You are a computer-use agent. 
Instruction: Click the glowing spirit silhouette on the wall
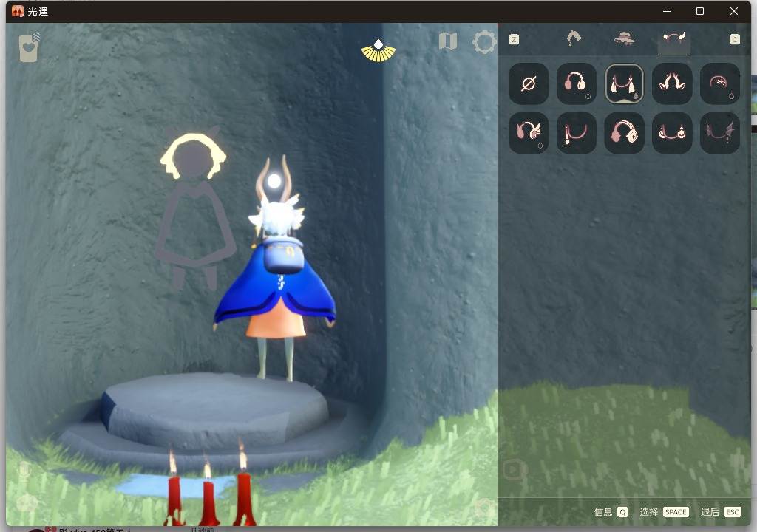click(194, 211)
